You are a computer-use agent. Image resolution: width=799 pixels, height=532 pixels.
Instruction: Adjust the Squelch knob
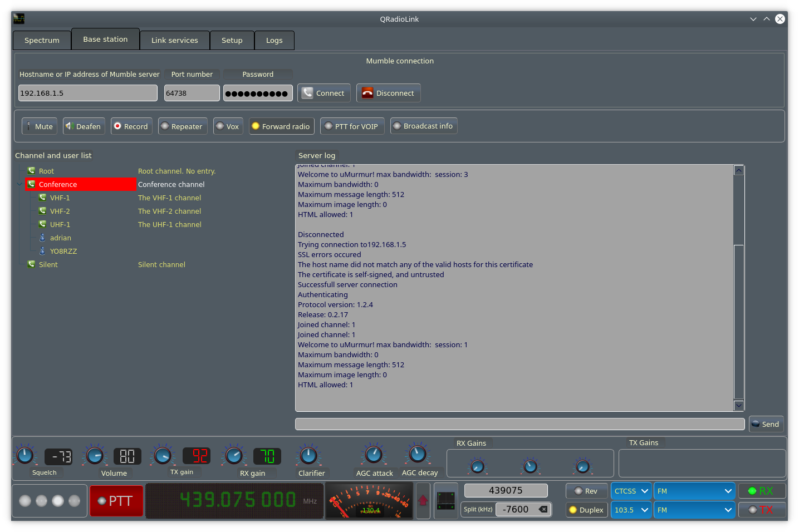click(x=25, y=455)
